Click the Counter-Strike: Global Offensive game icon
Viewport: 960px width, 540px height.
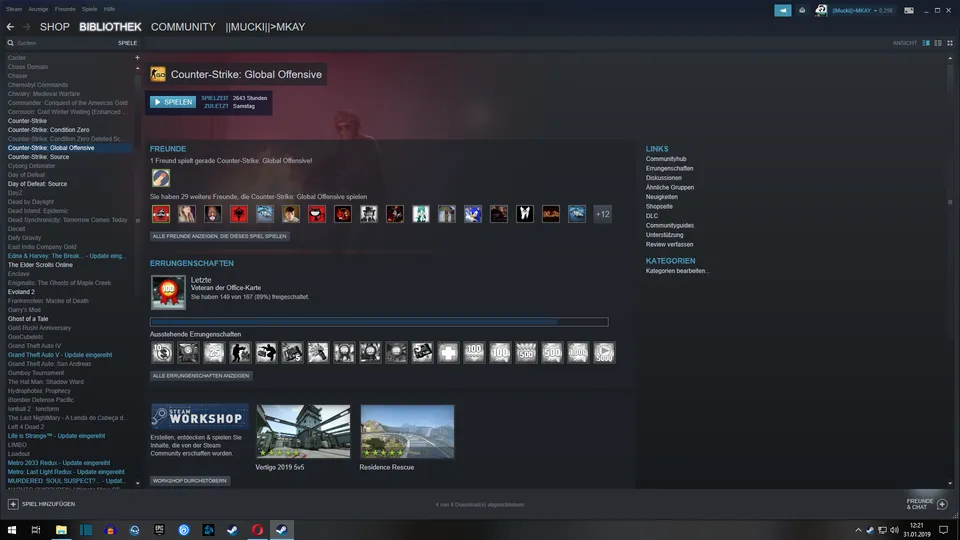click(158, 74)
